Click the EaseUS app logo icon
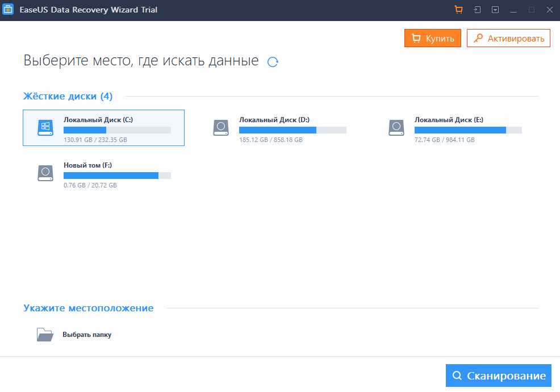Screen dimensions: 560x392 coord(9,10)
